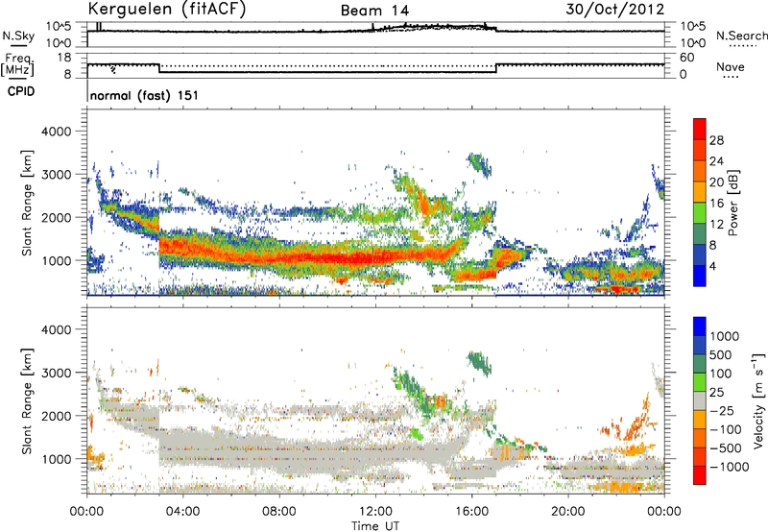
Task: Click the Power [dB] colorbar label
Action: pyautogui.click(x=732, y=203)
